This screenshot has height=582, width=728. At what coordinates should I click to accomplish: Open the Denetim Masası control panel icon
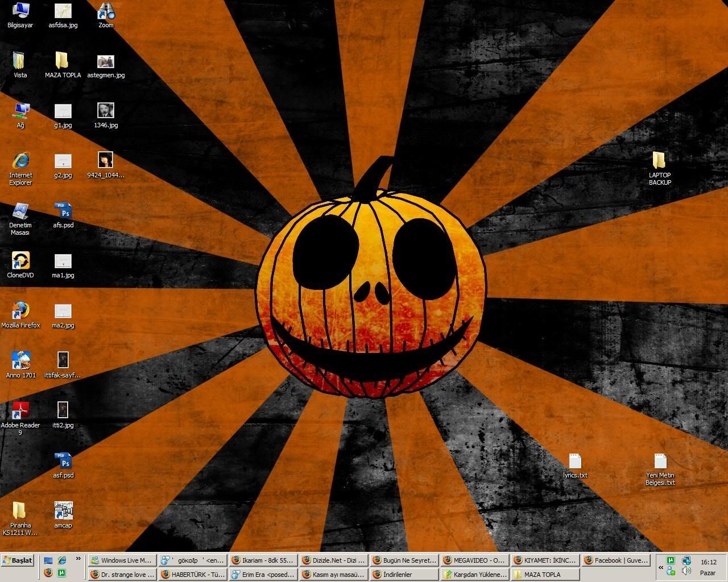20,211
